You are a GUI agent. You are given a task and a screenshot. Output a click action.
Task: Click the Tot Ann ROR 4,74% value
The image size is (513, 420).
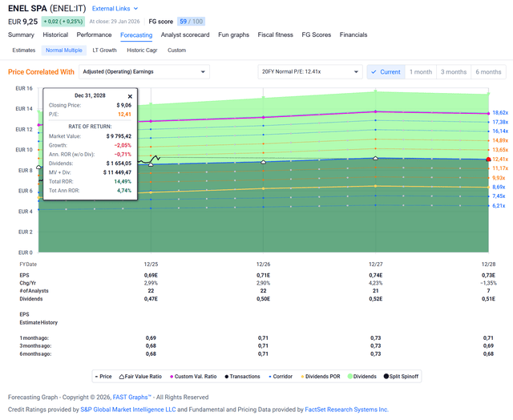pos(124,191)
